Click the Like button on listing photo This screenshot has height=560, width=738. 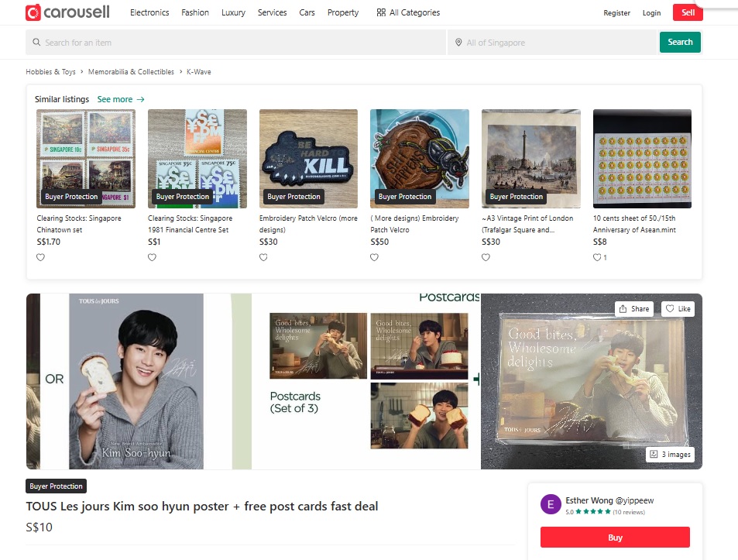[678, 309]
